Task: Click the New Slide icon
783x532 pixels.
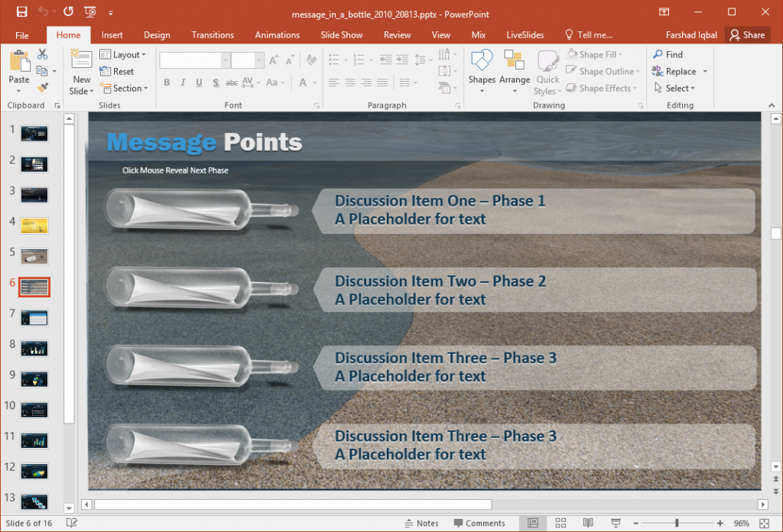Action: [x=81, y=60]
